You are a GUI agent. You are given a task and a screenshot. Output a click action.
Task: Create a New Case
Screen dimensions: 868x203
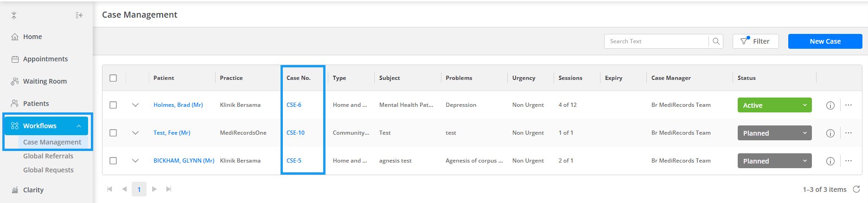[825, 41]
